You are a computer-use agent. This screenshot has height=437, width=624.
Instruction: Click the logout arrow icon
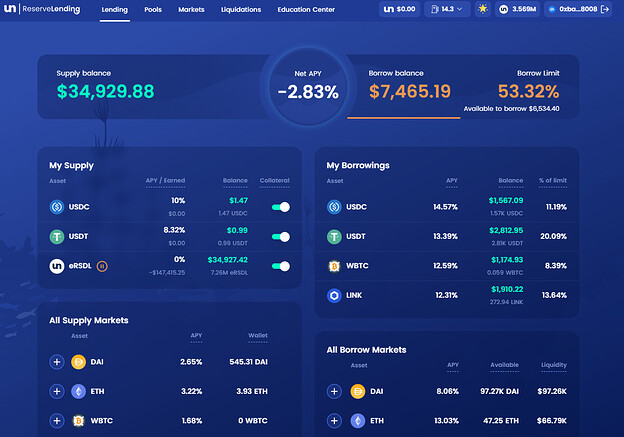tap(605, 9)
